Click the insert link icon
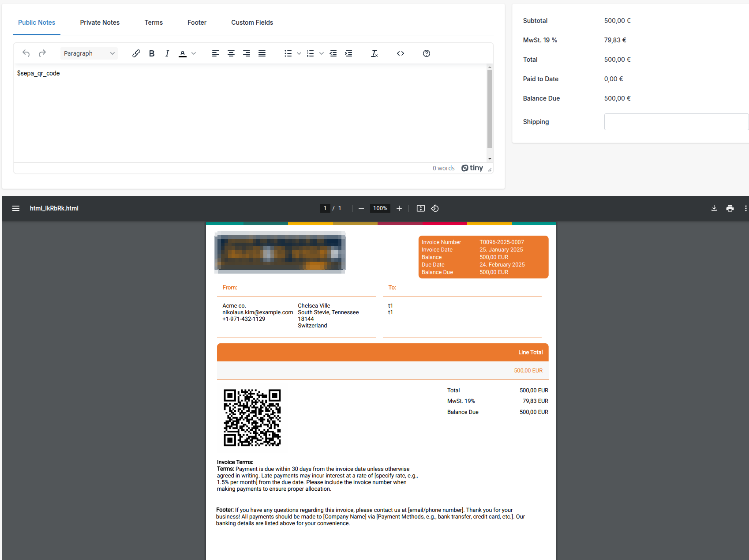 click(136, 53)
